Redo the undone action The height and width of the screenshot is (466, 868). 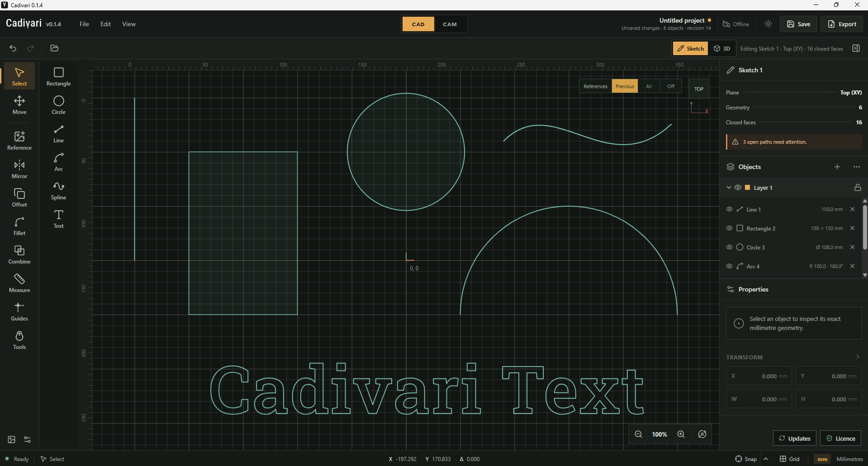pyautogui.click(x=30, y=48)
